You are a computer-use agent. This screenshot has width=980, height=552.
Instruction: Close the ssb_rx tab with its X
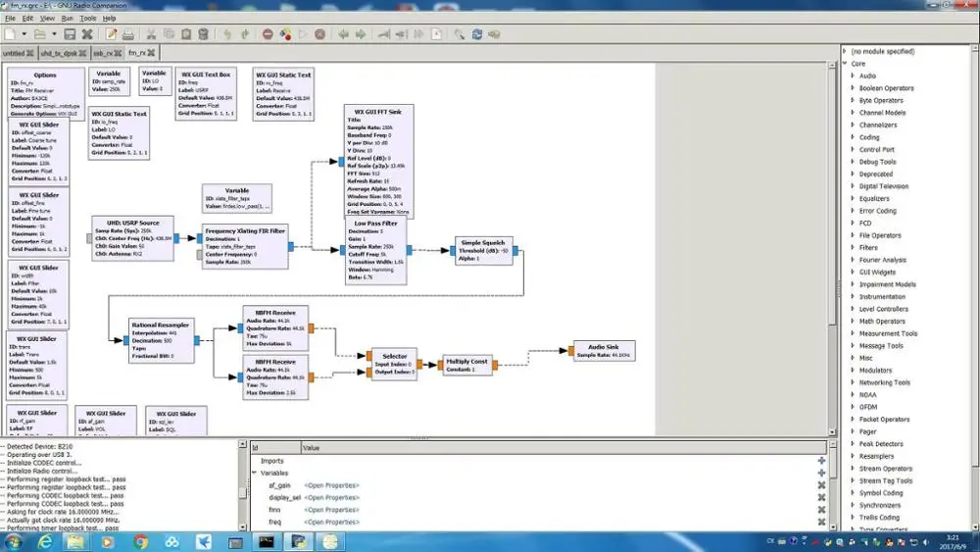120,53
